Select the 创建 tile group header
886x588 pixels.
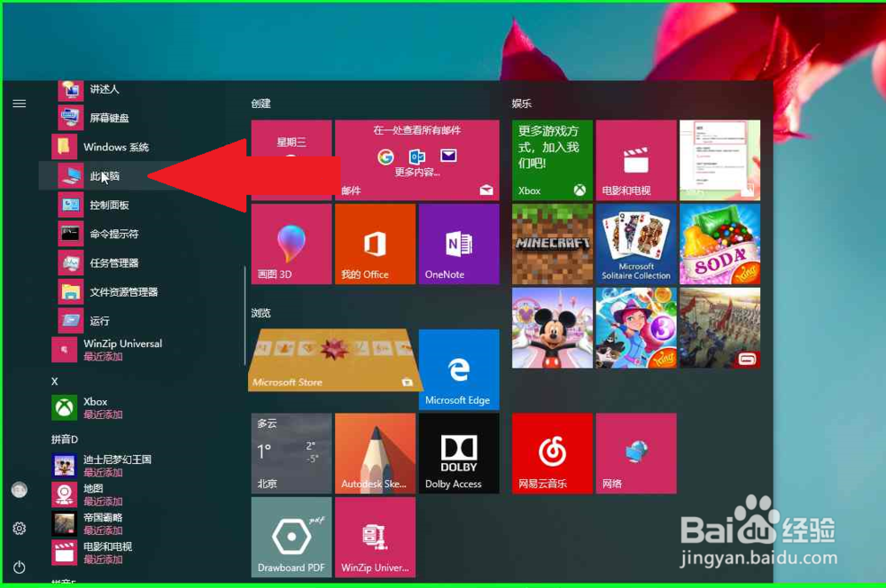[261, 104]
